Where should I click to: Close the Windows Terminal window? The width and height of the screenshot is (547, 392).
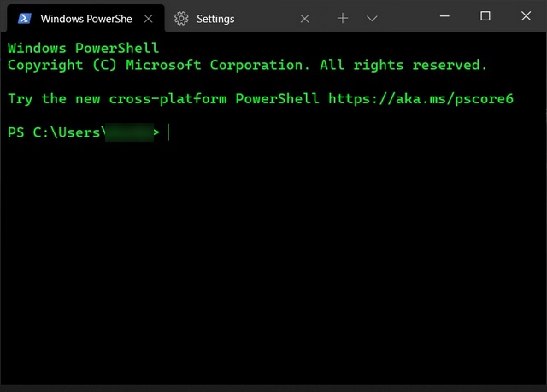tap(524, 16)
